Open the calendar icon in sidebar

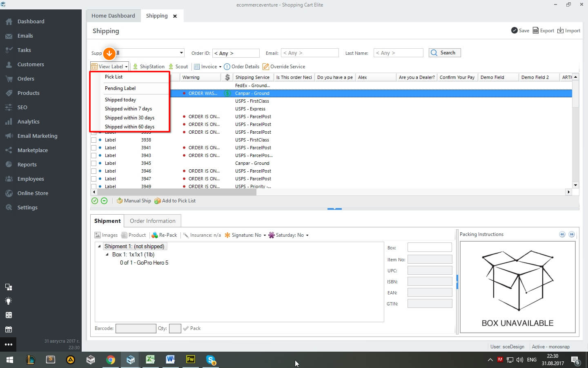[x=9, y=330]
